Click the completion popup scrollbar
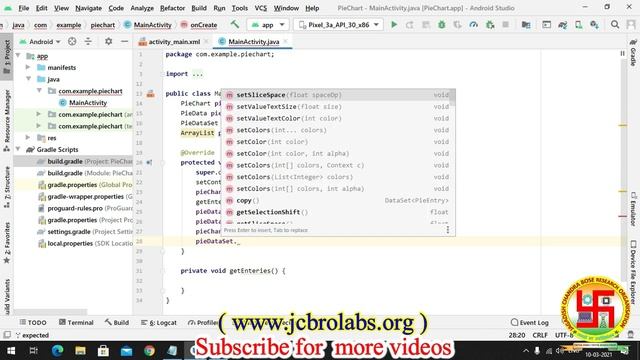The height and width of the screenshot is (360, 640). pos(452,98)
